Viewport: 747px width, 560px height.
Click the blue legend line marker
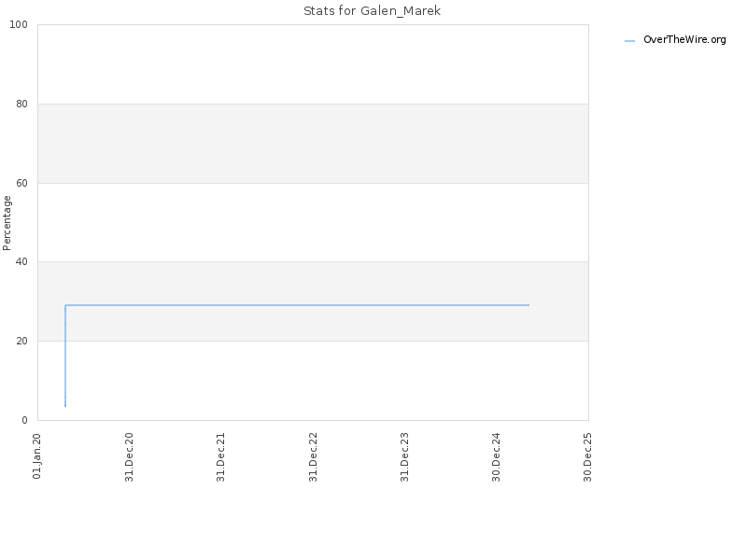(x=629, y=41)
